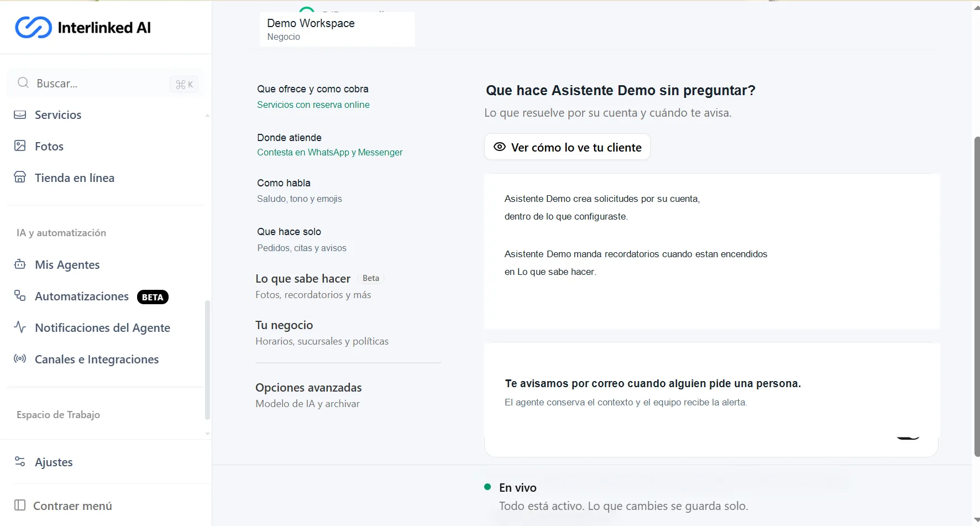Click the 'Que hace Asistente Demo sin preguntar?' heading
This screenshot has height=526, width=980.
(x=621, y=90)
